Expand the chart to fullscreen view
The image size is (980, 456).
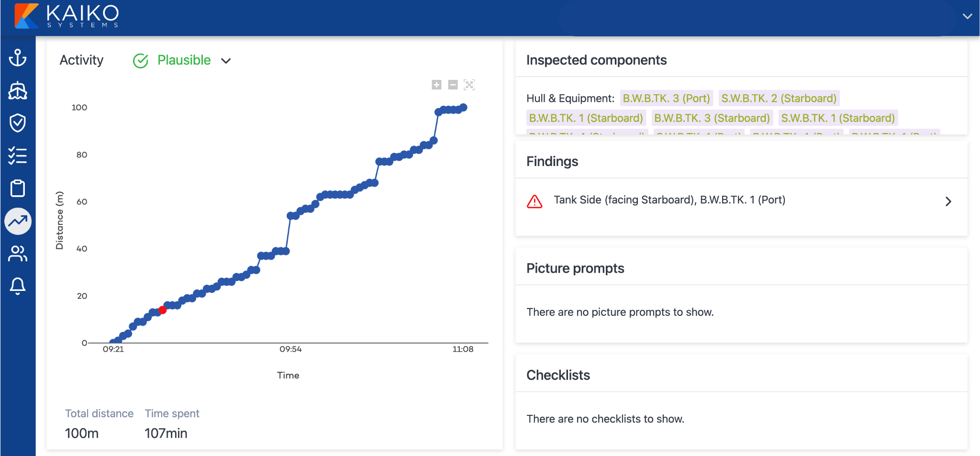469,84
